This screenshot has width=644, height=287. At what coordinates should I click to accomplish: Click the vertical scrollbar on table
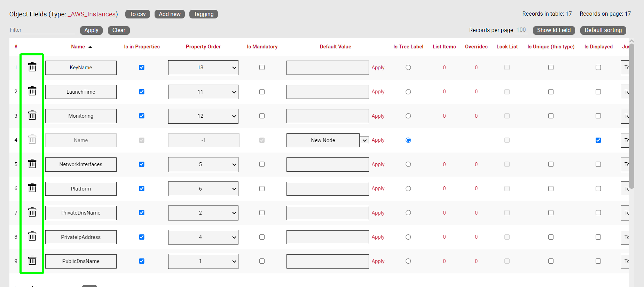(631, 115)
